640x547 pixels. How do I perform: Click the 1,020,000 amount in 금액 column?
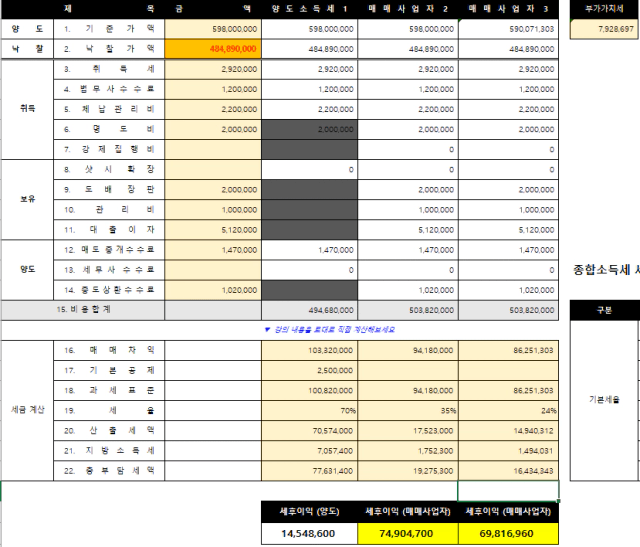coord(213,290)
